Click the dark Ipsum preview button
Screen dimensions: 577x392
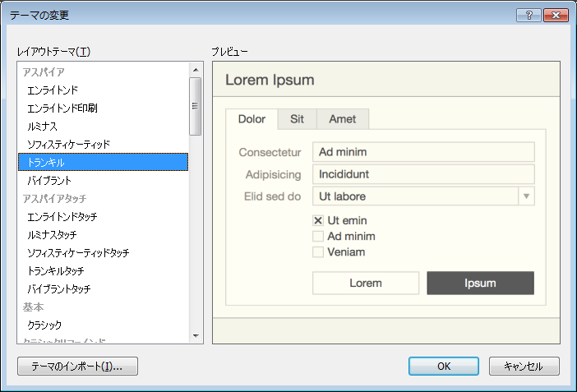pos(480,283)
